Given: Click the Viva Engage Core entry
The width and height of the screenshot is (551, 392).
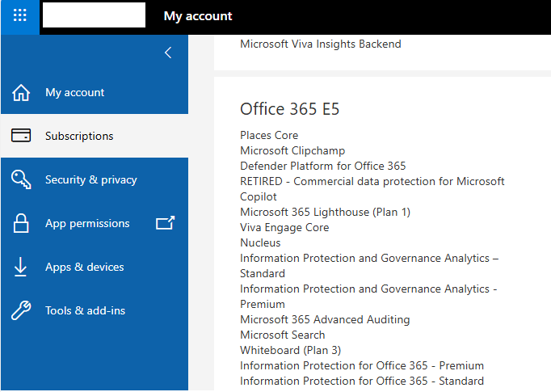Looking at the screenshot, I should [x=284, y=227].
